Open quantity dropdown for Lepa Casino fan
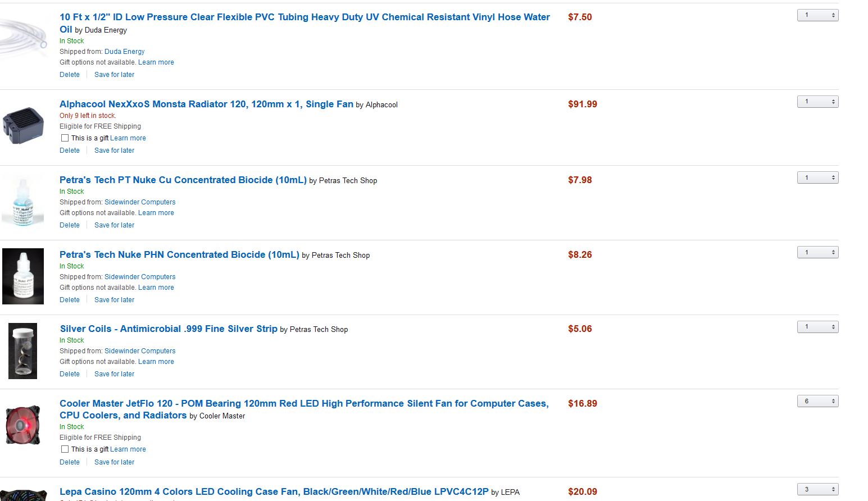 (817, 489)
